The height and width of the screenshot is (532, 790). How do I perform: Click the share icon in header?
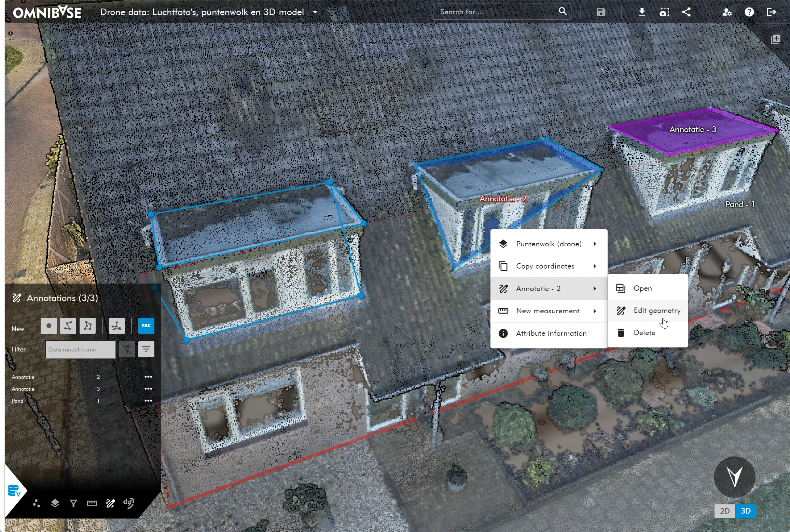[x=686, y=12]
